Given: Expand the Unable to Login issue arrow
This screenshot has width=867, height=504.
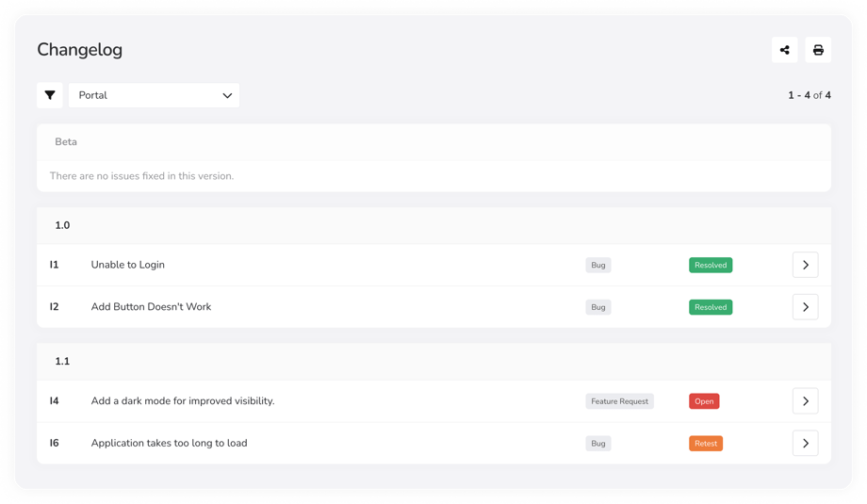Looking at the screenshot, I should [x=805, y=265].
